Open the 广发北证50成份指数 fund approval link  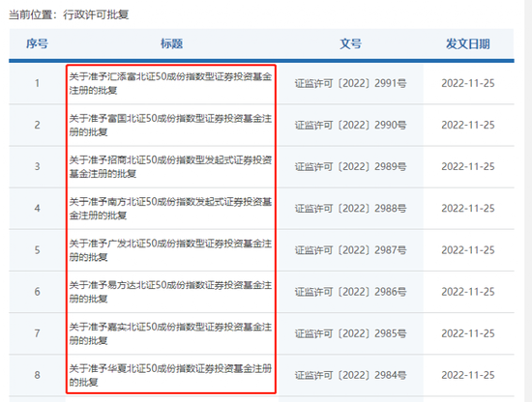[170, 250]
